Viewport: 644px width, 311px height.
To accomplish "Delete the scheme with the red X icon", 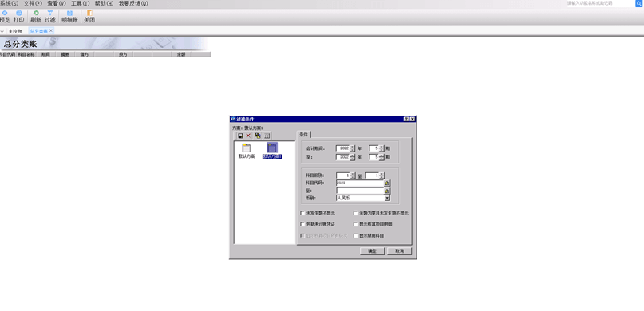I will click(248, 136).
